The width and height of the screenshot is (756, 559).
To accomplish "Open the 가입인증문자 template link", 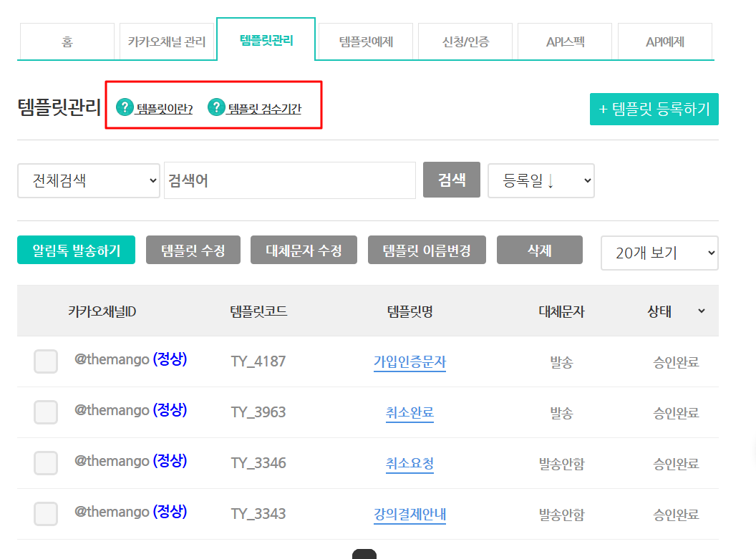I will 409,362.
